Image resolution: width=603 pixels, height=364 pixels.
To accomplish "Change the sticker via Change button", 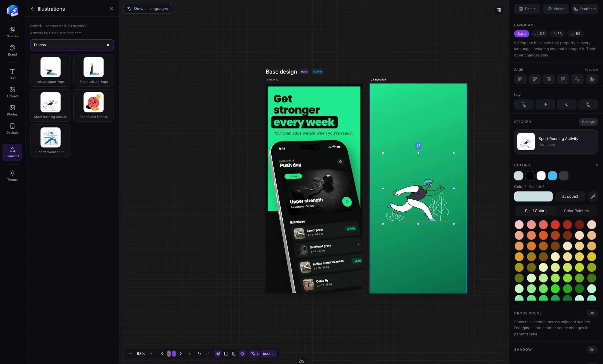I will (588, 122).
